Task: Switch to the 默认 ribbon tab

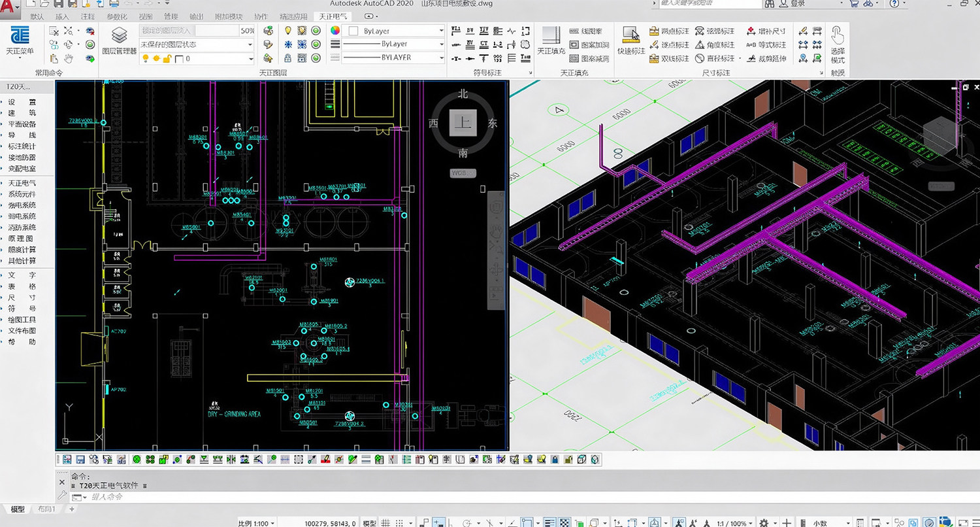Action: click(38, 16)
